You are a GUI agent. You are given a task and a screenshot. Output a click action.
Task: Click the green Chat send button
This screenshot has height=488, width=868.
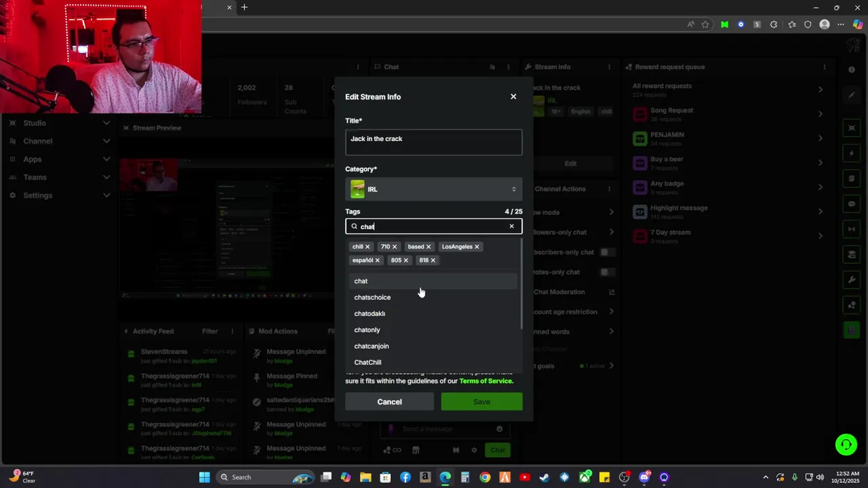pos(498,450)
